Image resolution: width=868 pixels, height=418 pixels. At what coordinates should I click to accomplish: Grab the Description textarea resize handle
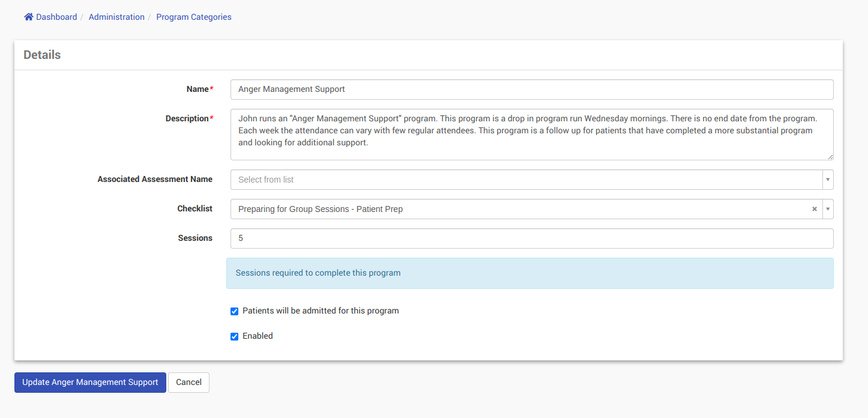[830, 157]
